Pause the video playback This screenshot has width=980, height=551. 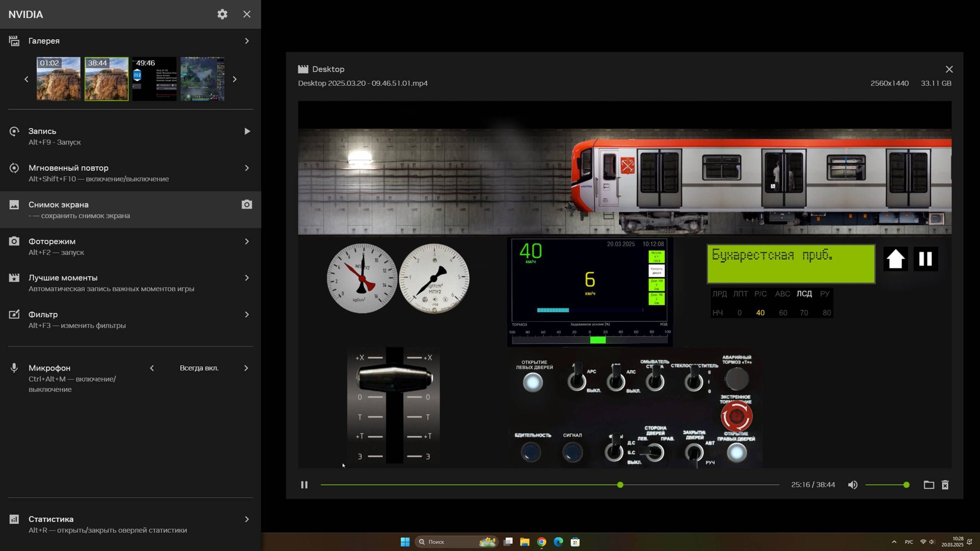[304, 485]
